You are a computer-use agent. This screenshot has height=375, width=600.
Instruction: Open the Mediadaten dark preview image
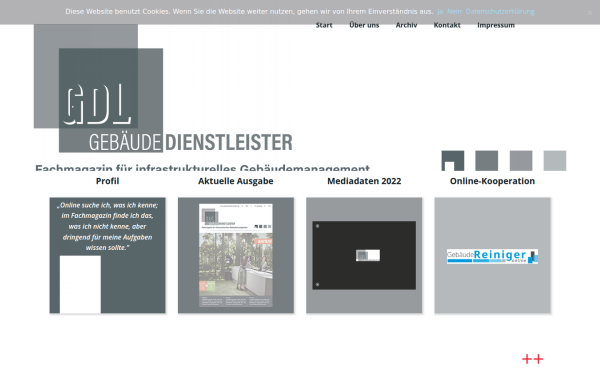point(364,255)
